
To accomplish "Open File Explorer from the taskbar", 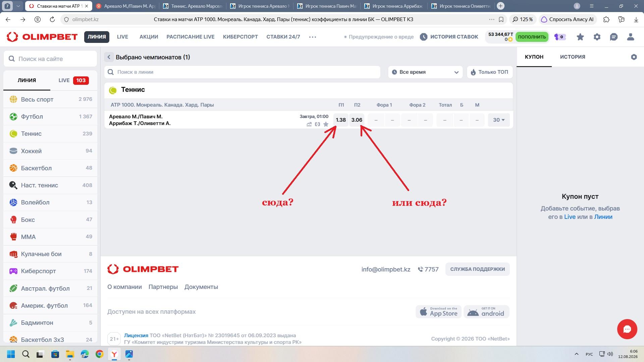I will pos(70,354).
